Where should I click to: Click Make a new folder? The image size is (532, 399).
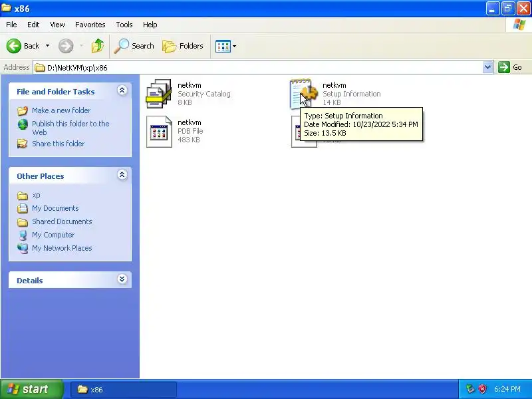pos(61,110)
